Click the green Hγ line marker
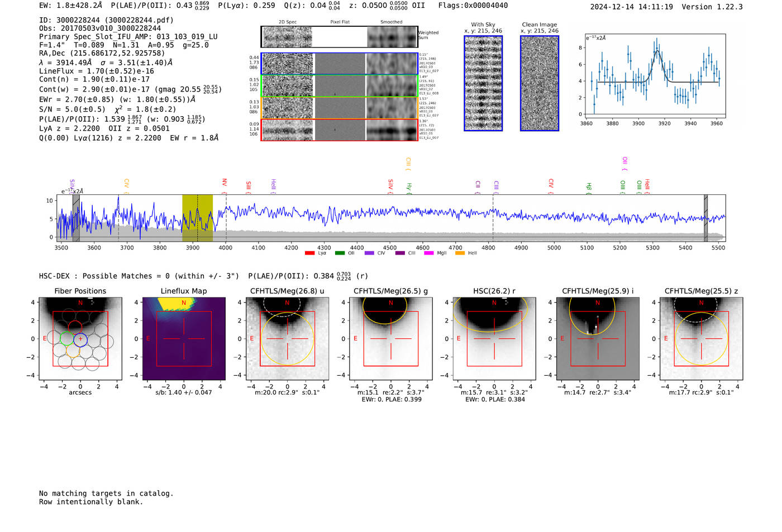 [409, 188]
